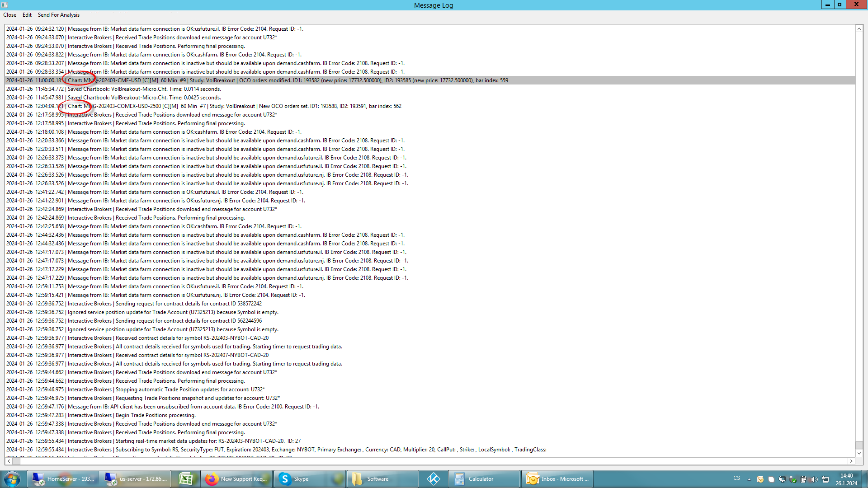The height and width of the screenshot is (488, 868).
Task: Open the Close menu
Action: point(9,15)
